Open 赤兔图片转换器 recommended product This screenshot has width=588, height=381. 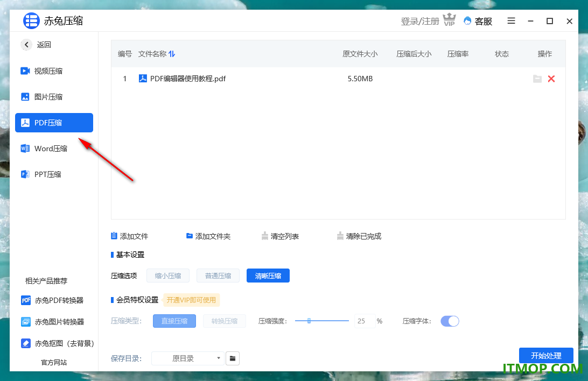click(x=52, y=322)
